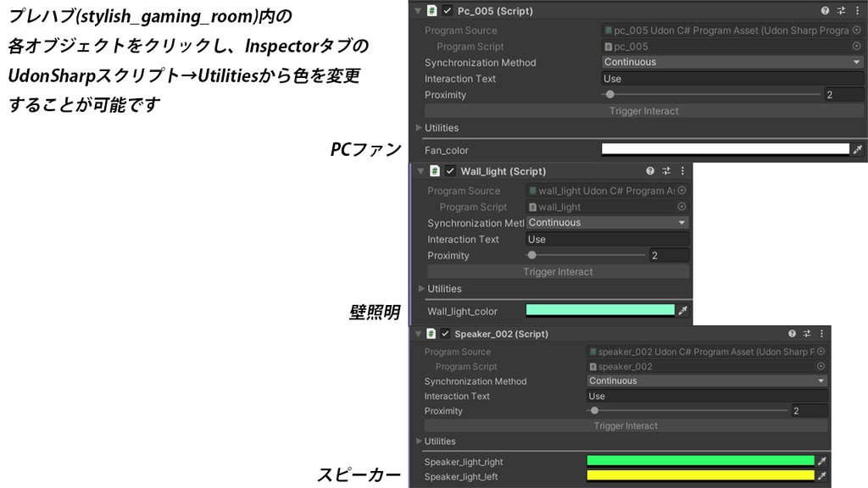Image resolution: width=868 pixels, height=488 pixels.
Task: Open the preset selector on Speaker_002 header
Action: tap(805, 334)
